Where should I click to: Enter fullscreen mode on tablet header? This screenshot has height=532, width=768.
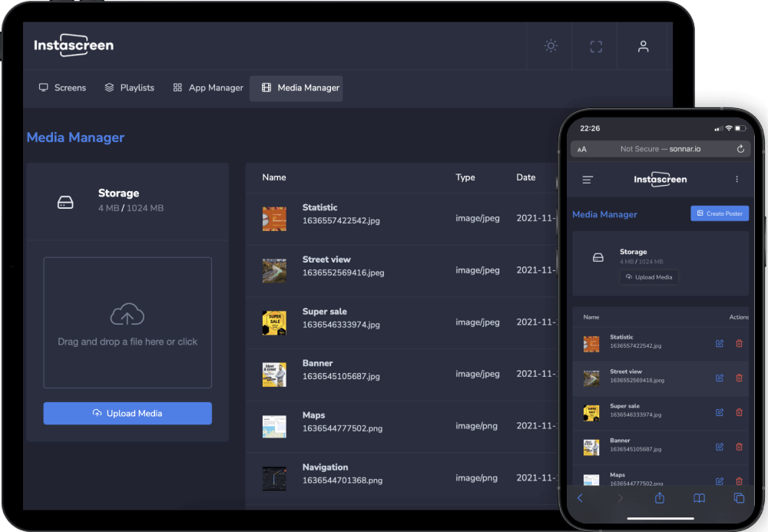coord(596,46)
